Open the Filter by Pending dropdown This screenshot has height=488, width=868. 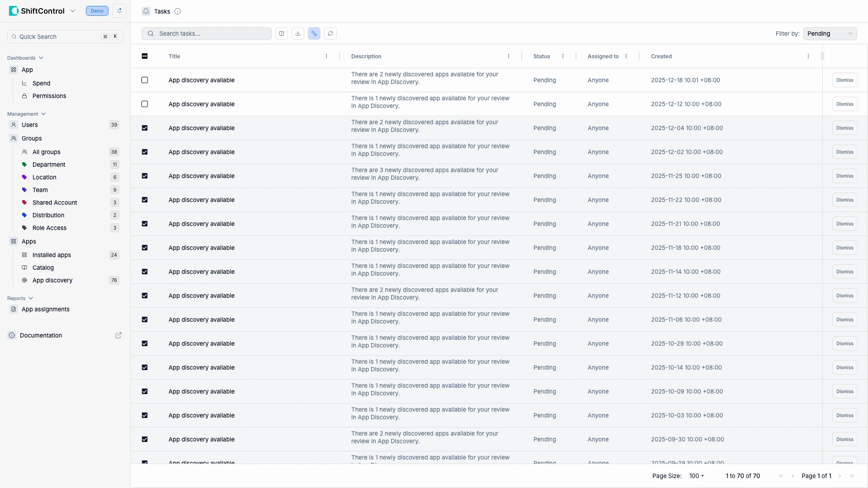click(x=830, y=33)
